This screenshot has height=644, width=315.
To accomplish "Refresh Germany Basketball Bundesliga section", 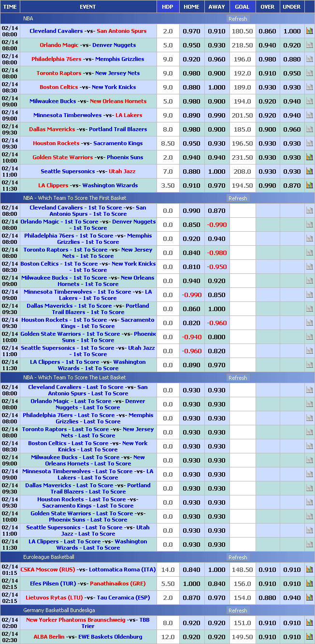I will (238, 611).
